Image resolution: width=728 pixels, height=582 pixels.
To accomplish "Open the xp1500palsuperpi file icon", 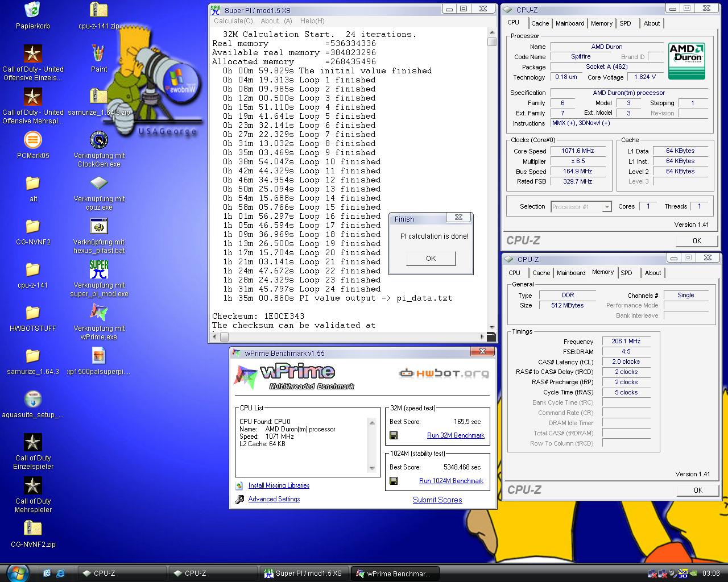I will point(98,356).
